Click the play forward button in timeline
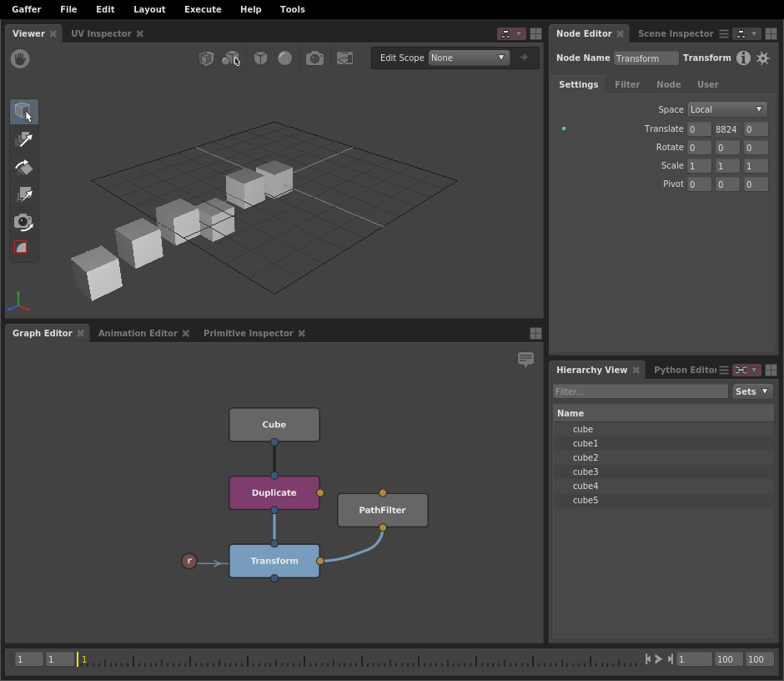This screenshot has width=784, height=681. click(659, 659)
